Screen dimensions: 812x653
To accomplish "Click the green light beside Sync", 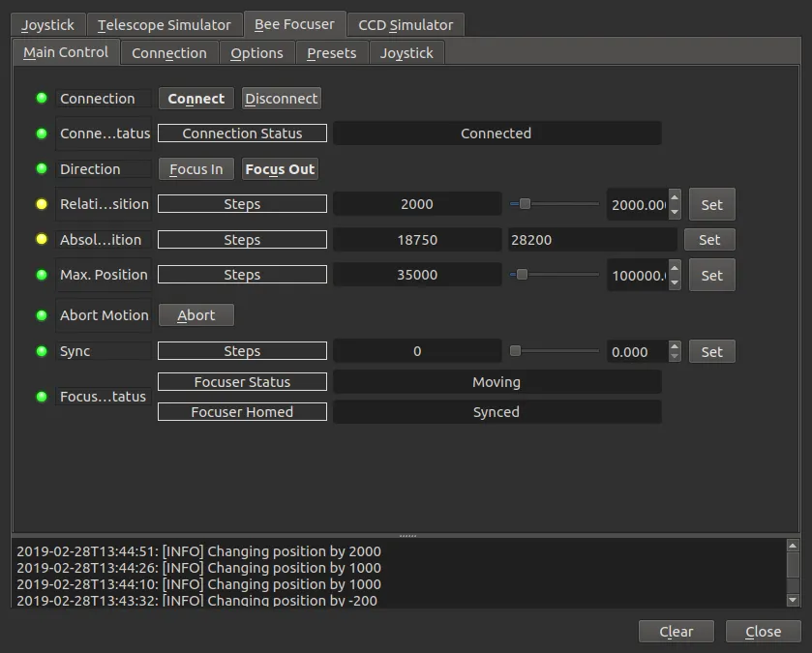I will [42, 351].
